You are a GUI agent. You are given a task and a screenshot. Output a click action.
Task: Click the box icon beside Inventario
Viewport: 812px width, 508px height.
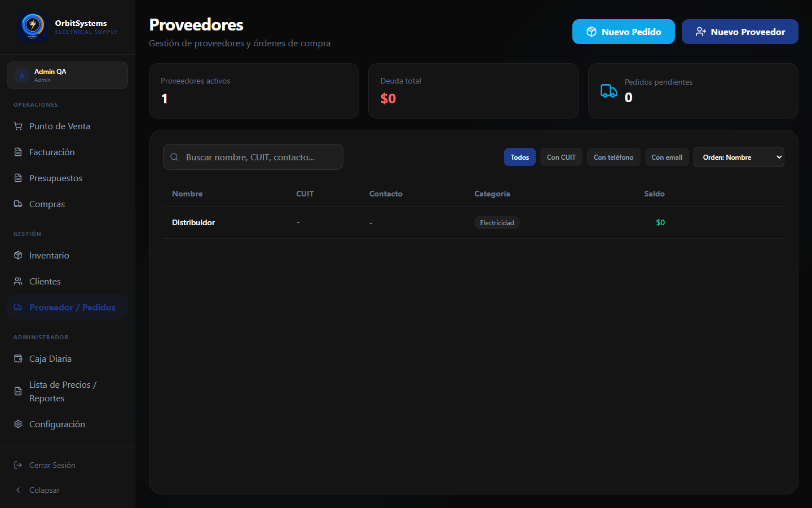[18, 255]
